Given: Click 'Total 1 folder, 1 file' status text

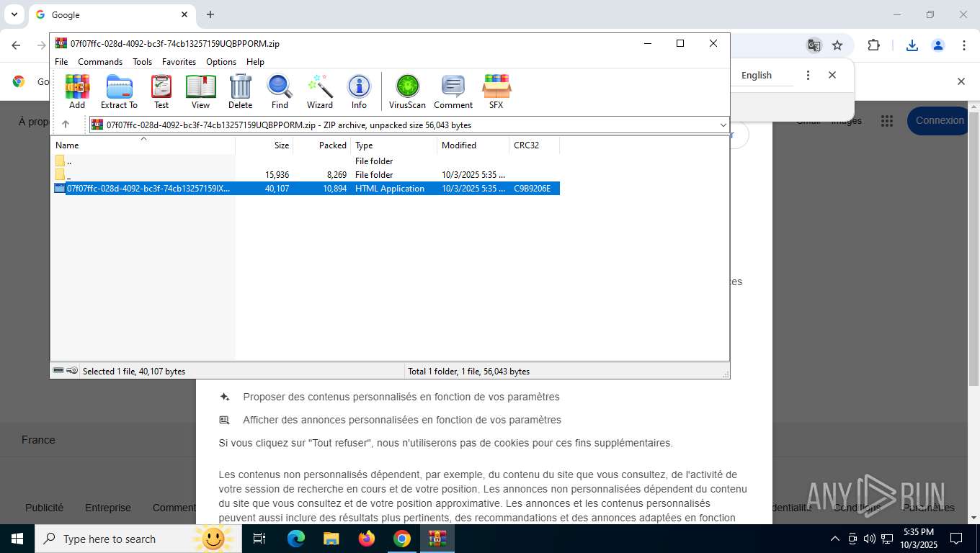Looking at the screenshot, I should click(x=469, y=372).
